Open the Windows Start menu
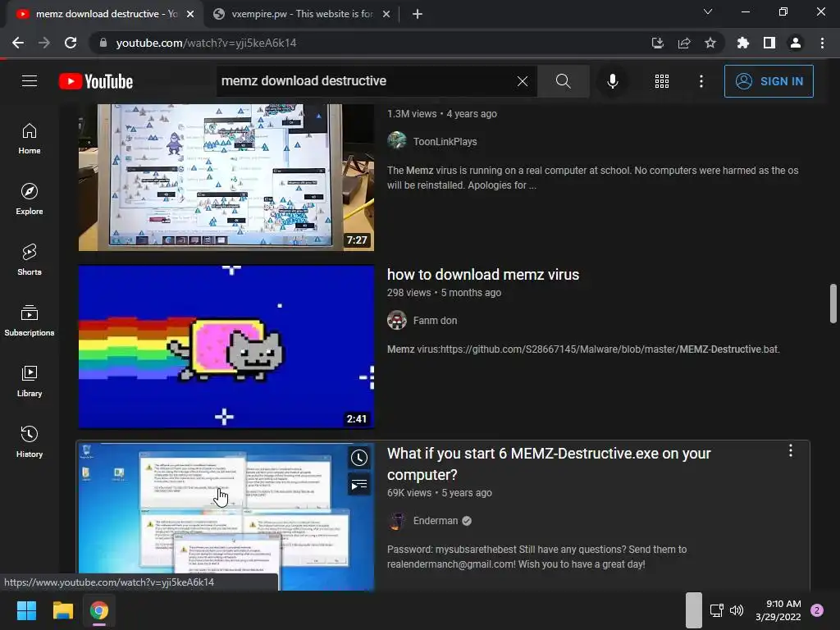Viewport: 840px width, 630px height. pyautogui.click(x=26, y=610)
